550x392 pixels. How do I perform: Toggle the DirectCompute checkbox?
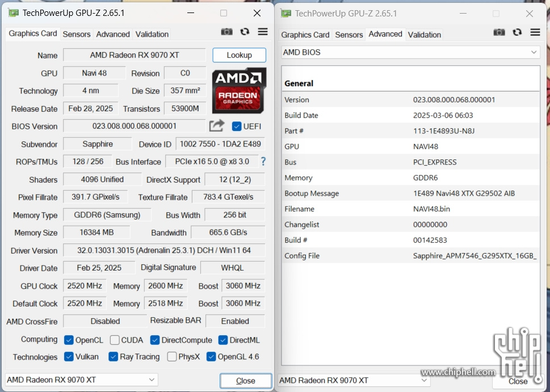coord(155,340)
